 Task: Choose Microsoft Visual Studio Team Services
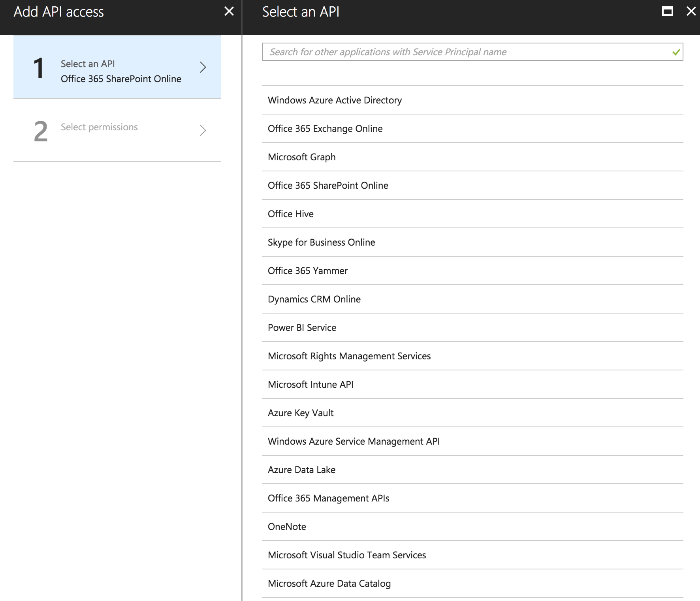(x=347, y=555)
